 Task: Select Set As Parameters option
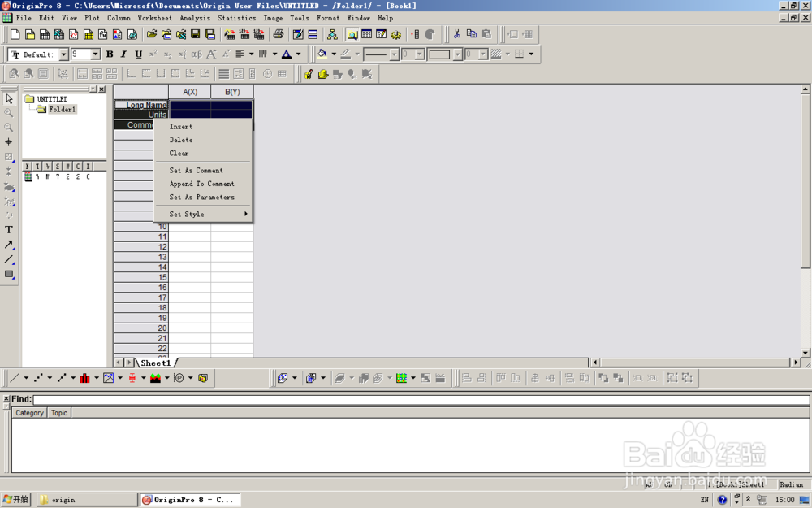point(204,198)
